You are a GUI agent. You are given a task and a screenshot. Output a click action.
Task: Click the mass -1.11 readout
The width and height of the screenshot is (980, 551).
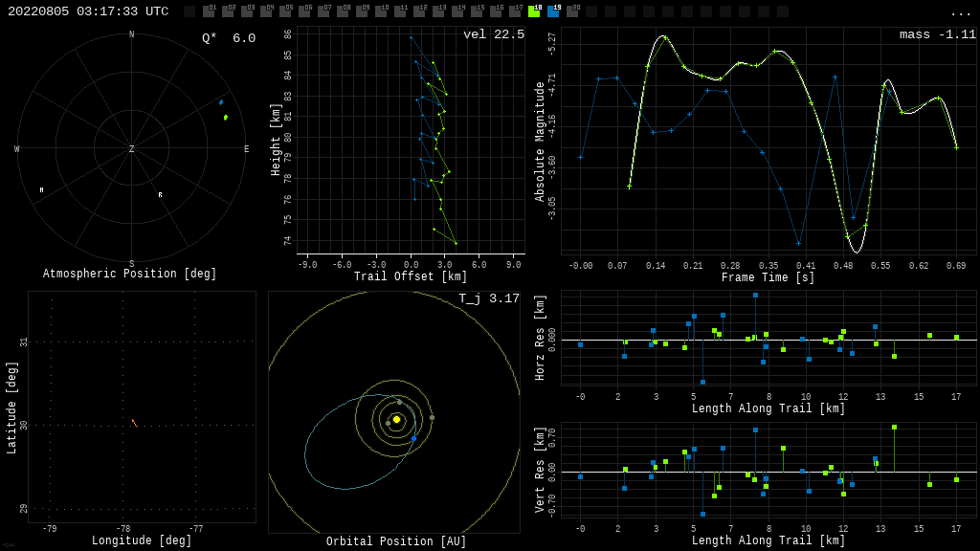pos(937,35)
